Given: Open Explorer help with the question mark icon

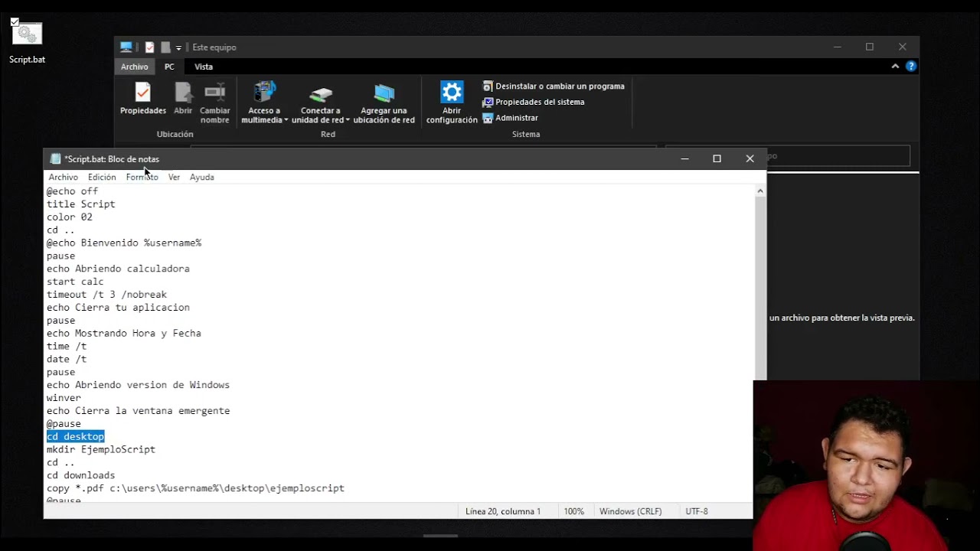Looking at the screenshot, I should pyautogui.click(x=911, y=67).
